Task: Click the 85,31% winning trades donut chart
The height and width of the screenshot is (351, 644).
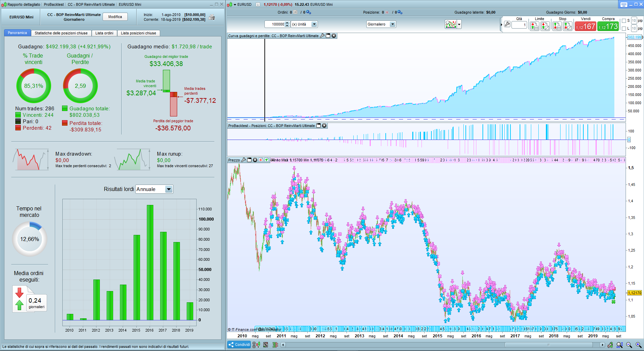Action: tap(34, 86)
